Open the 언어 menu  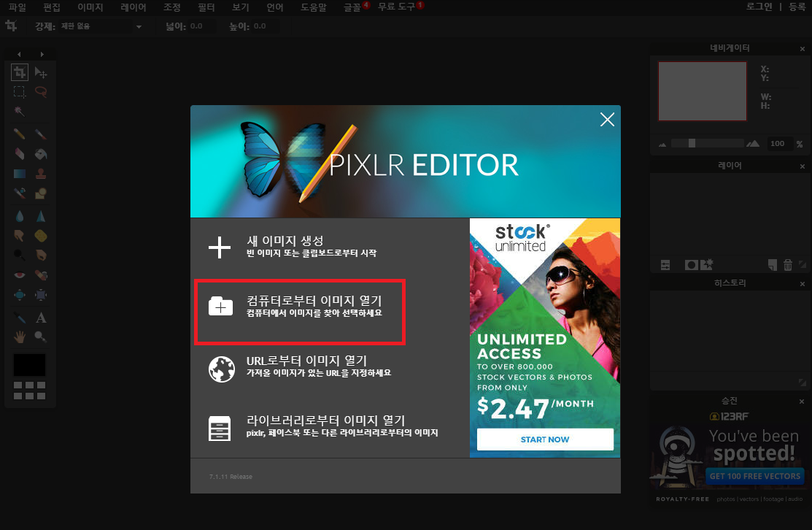[x=275, y=7]
